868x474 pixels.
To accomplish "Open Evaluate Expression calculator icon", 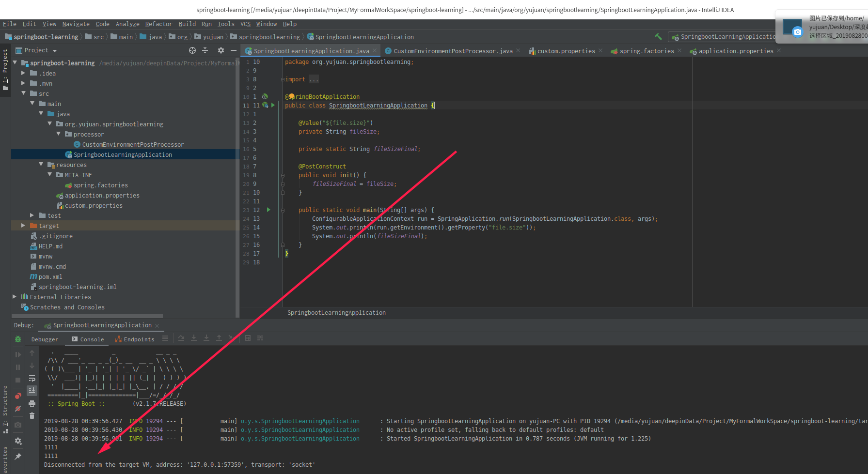I will click(x=248, y=338).
